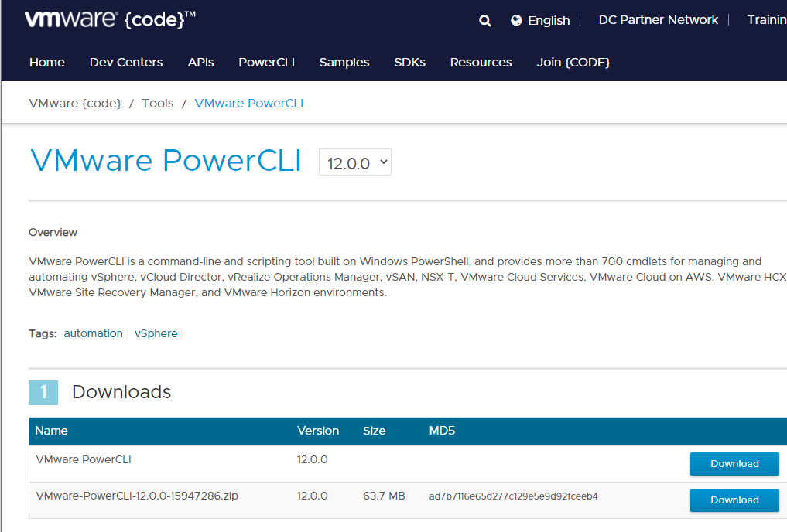This screenshot has width=787, height=532.
Task: Open the 12.0.0 version dropdown
Action: (355, 162)
